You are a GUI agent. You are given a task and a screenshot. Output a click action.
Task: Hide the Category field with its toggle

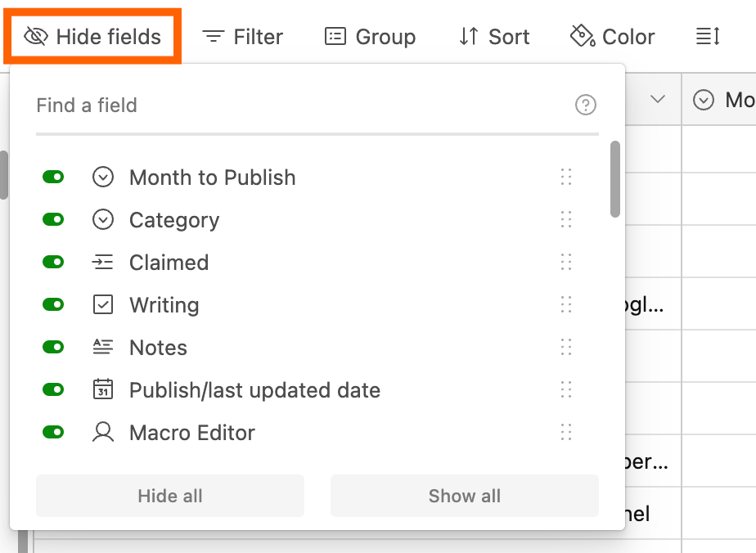pyautogui.click(x=53, y=220)
